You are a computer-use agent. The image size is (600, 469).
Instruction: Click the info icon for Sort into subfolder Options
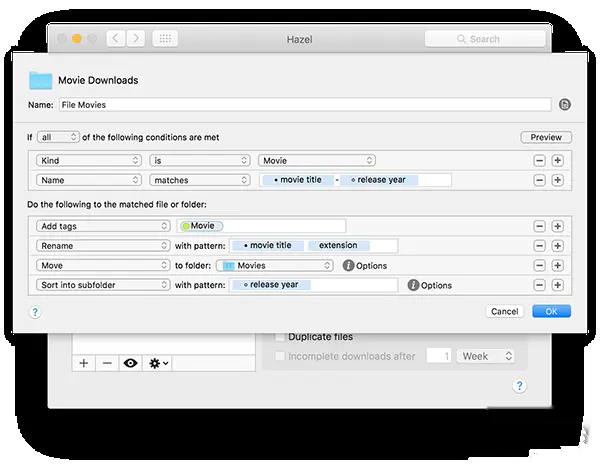pyautogui.click(x=413, y=285)
